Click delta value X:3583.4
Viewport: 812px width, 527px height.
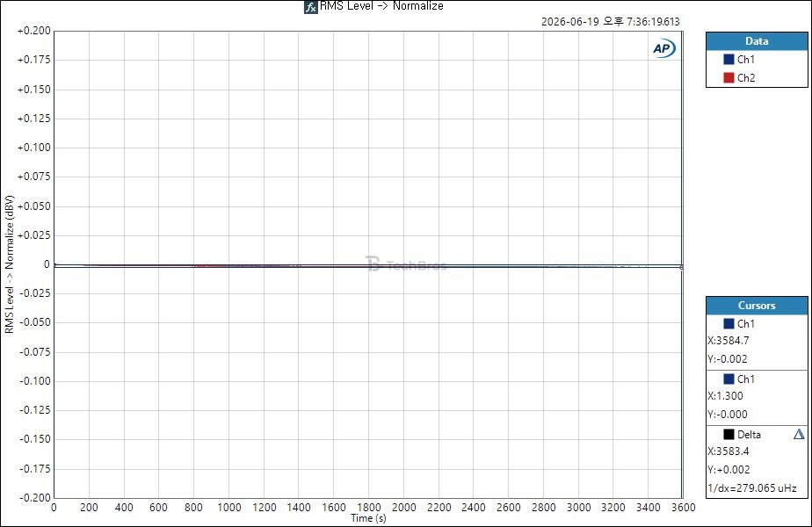click(x=729, y=451)
